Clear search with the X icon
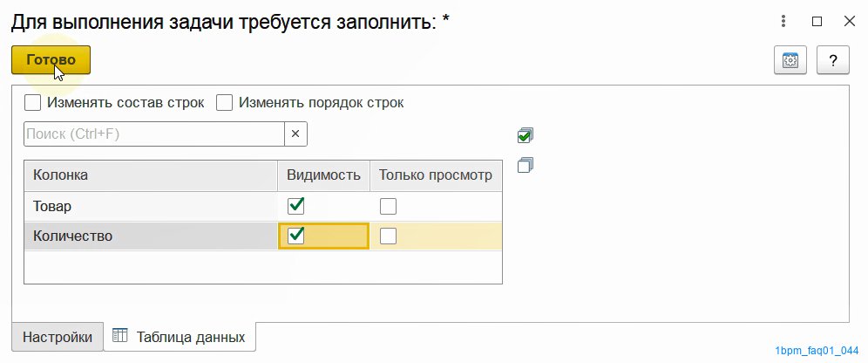Image resolution: width=868 pixels, height=363 pixels. tap(295, 134)
